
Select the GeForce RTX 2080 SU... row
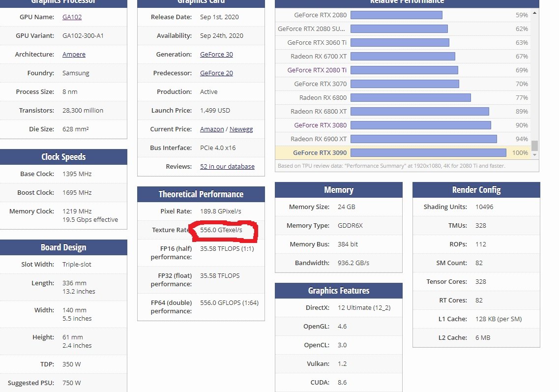(403, 29)
